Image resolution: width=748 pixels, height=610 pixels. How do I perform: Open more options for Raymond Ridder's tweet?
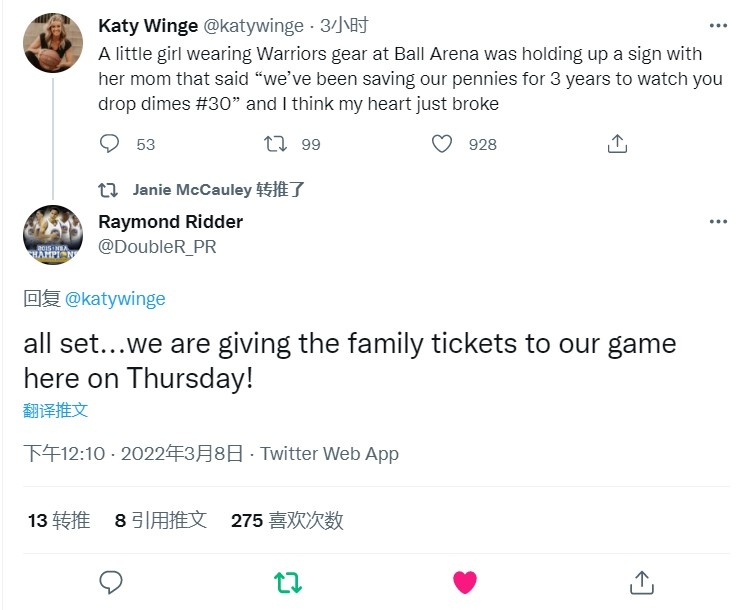point(718,221)
